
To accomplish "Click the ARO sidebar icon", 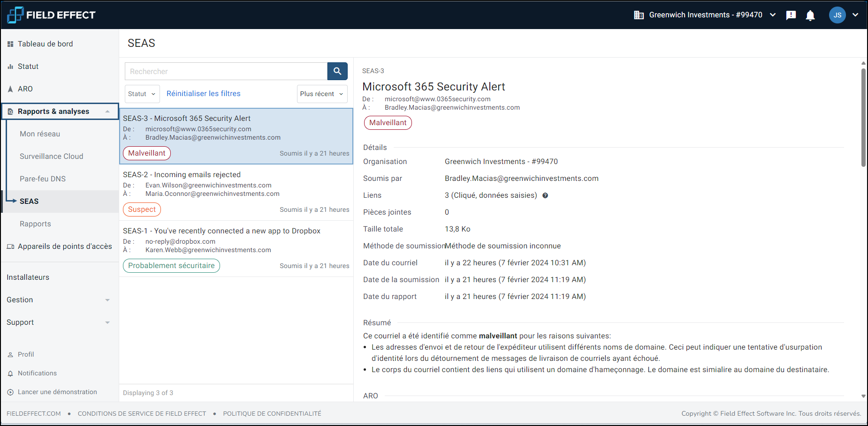I will click(10, 89).
